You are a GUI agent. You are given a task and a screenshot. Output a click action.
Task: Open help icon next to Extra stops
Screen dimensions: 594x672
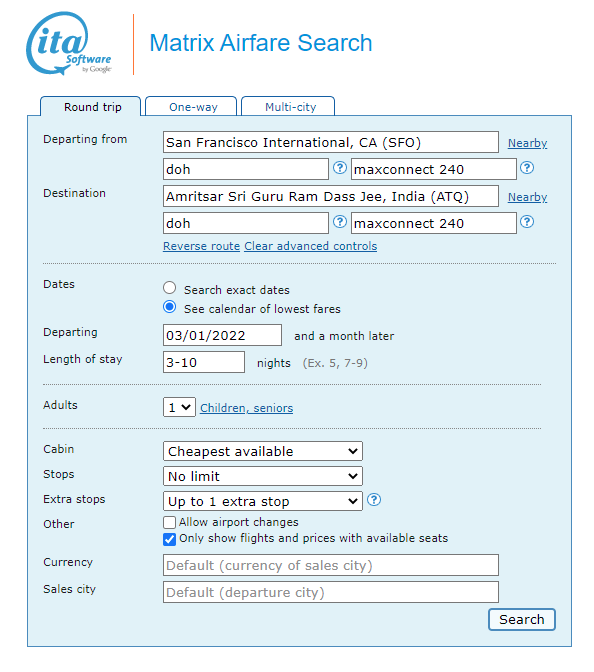point(374,499)
